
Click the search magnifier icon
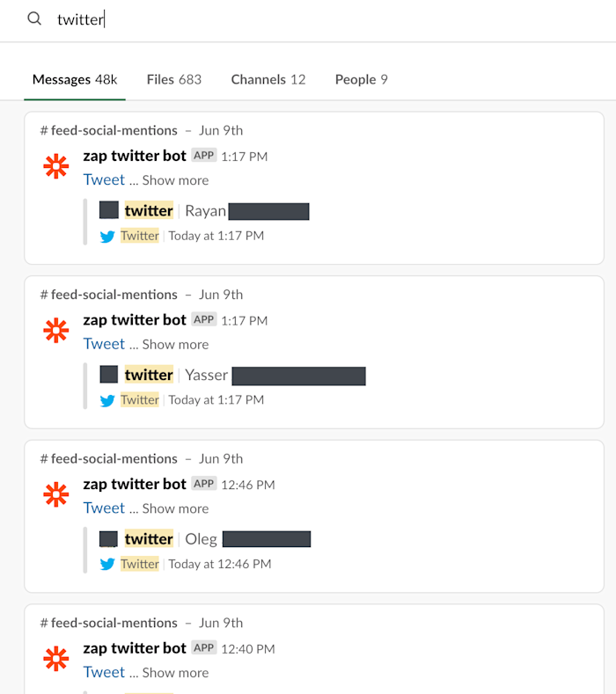pos(34,18)
